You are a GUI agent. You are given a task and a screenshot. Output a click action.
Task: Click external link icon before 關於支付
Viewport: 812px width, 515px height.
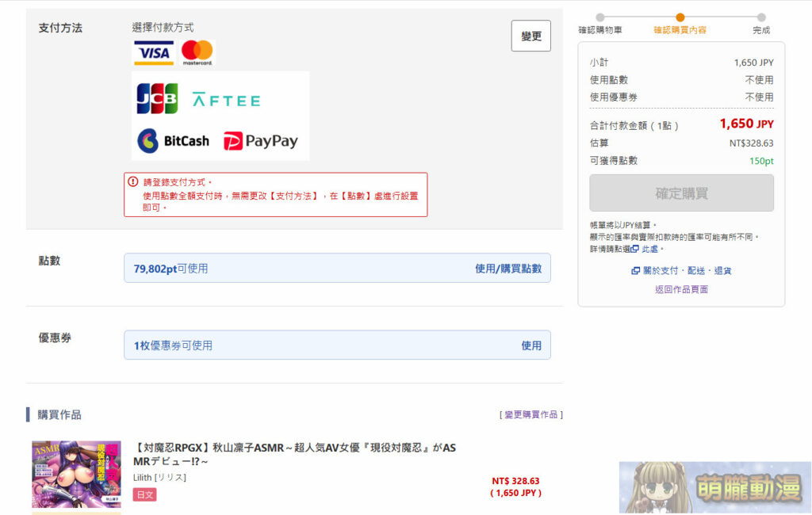635,271
